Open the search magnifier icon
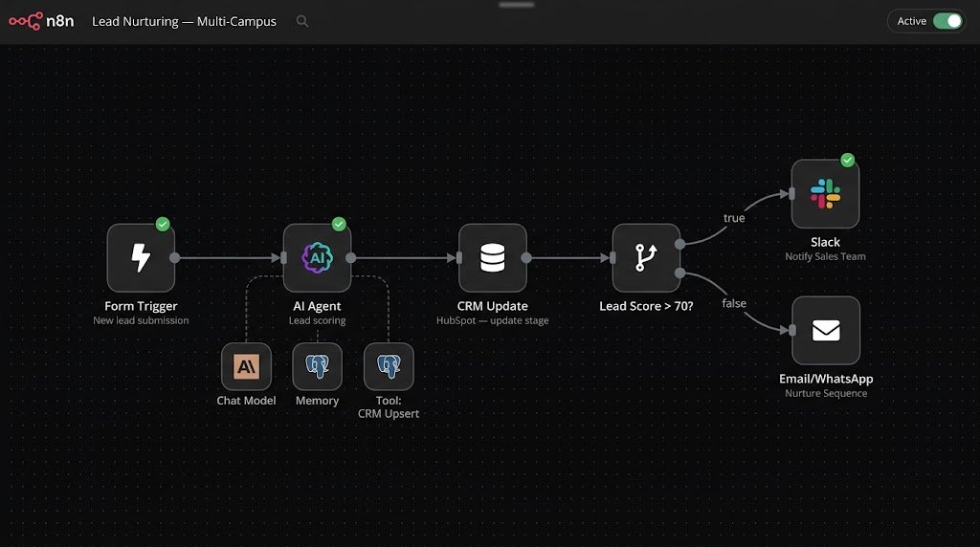 (x=302, y=21)
